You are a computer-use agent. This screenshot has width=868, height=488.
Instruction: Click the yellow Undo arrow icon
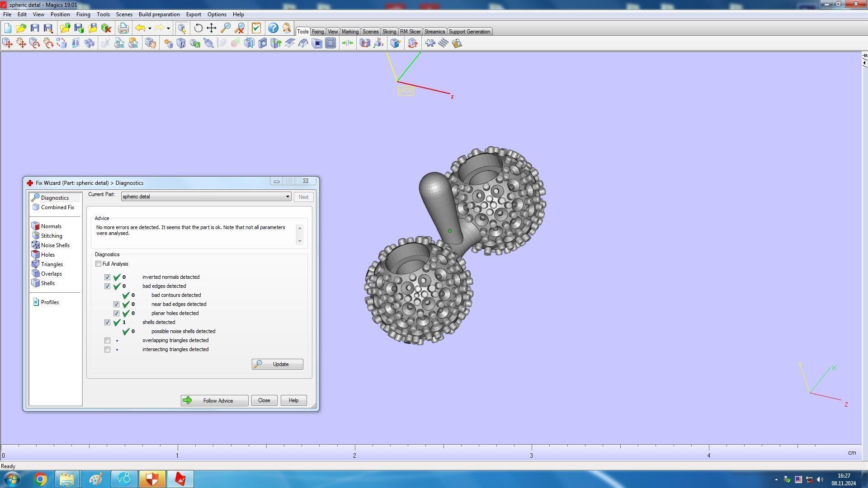pos(140,28)
